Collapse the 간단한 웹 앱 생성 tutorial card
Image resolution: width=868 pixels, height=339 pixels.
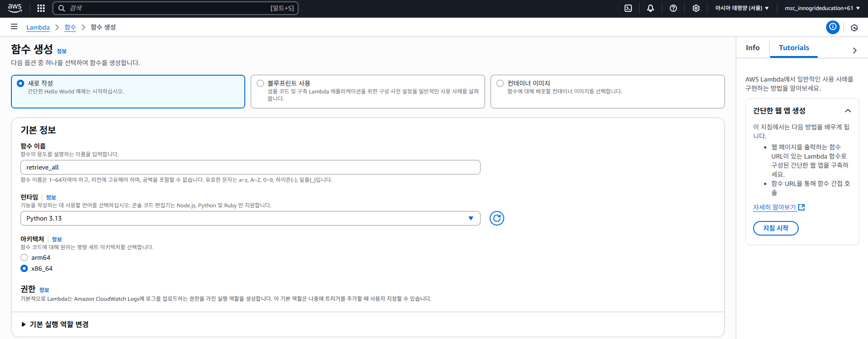(848, 111)
